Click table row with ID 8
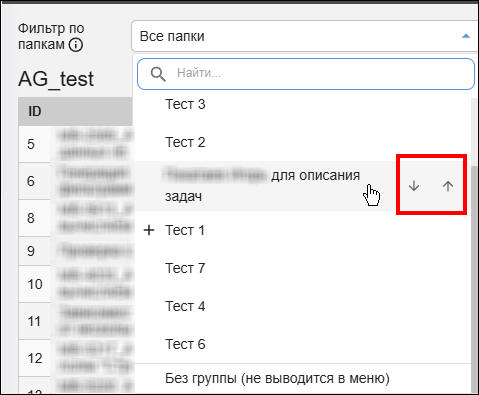 [x=76, y=218]
